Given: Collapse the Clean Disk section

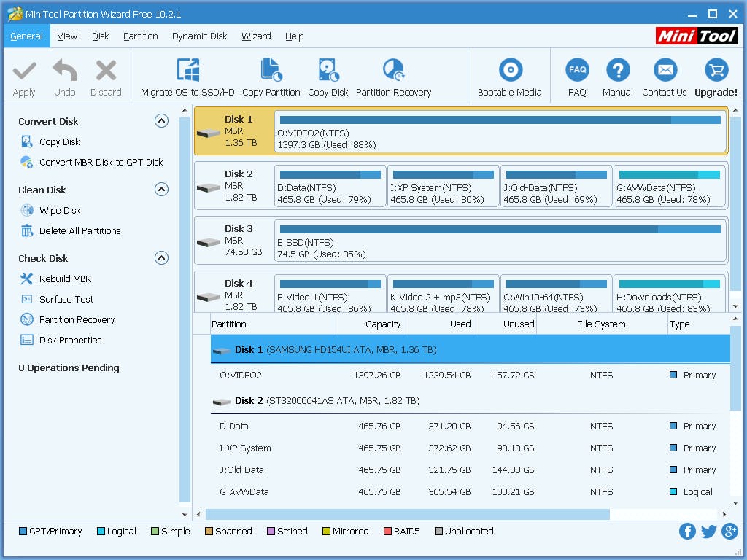Looking at the screenshot, I should pyautogui.click(x=161, y=190).
